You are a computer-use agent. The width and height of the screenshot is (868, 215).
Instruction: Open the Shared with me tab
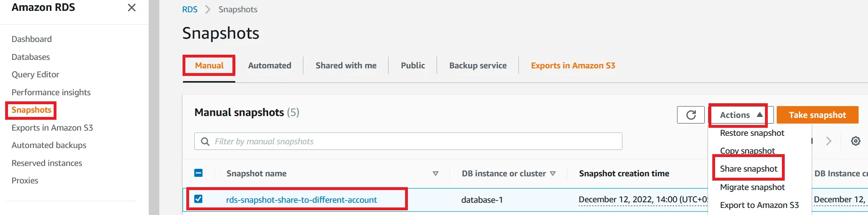346,66
